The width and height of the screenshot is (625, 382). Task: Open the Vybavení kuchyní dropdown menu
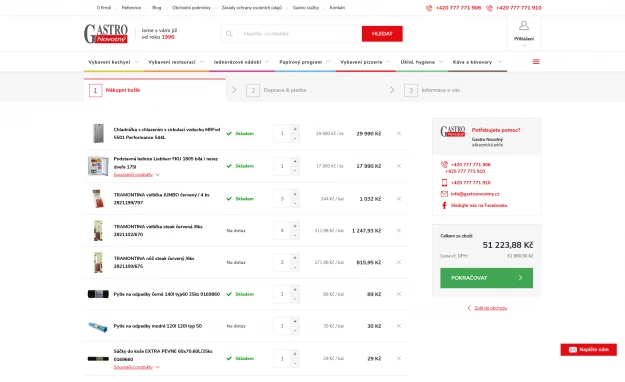pyautogui.click(x=113, y=62)
